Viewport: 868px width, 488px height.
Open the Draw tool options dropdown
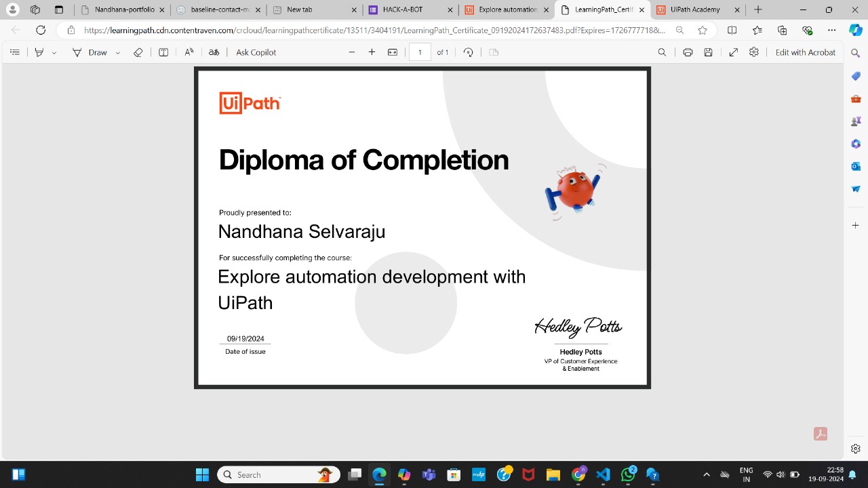pos(117,52)
